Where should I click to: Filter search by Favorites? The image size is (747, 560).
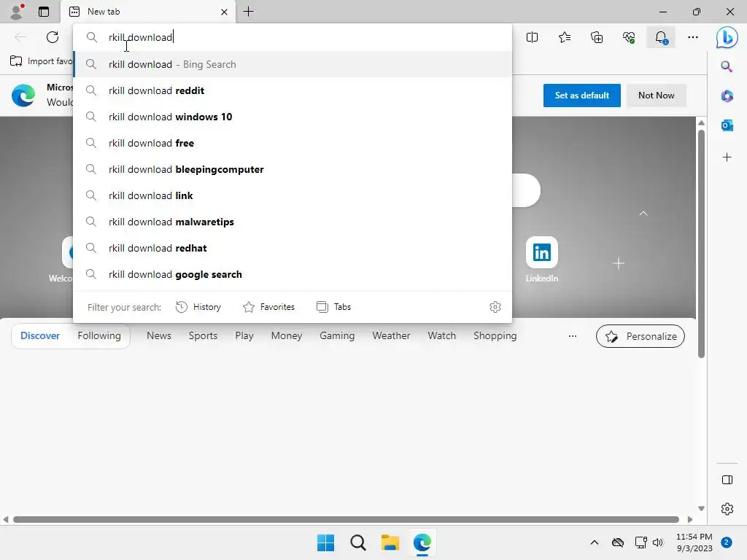[x=268, y=307]
